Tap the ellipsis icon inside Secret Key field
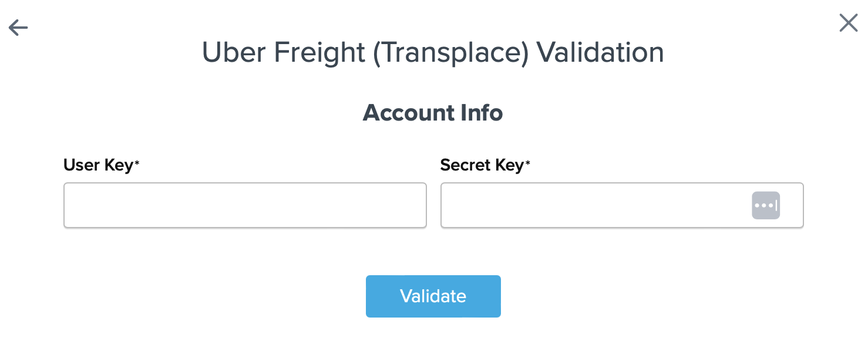Image resolution: width=868 pixels, height=354 pixels. click(x=765, y=205)
